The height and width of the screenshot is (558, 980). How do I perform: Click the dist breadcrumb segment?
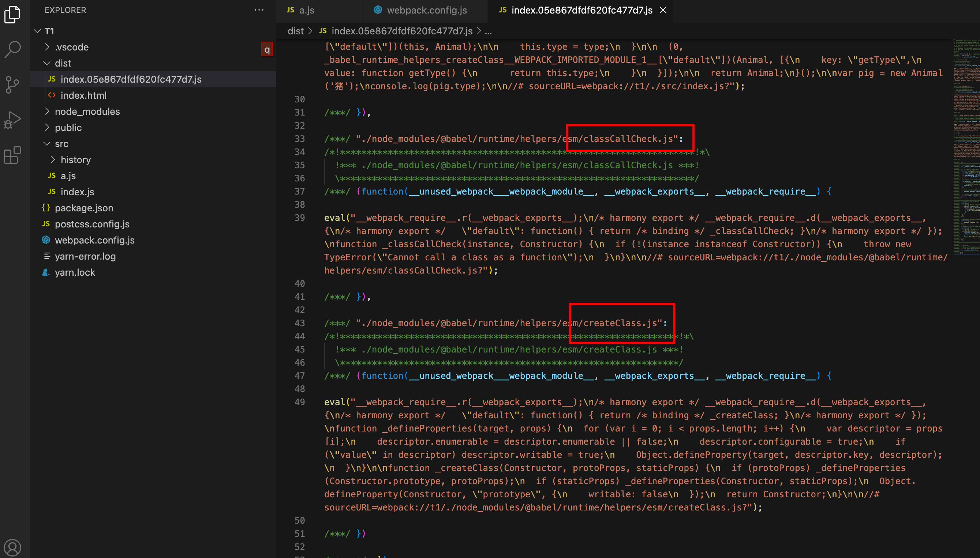pyautogui.click(x=295, y=31)
